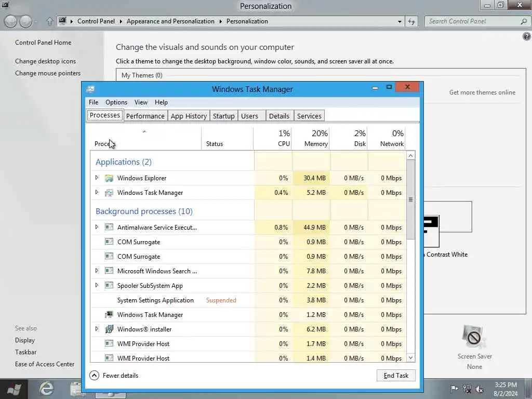The width and height of the screenshot is (532, 399).
Task: Click the first WMI Provider Host icon (1.7 MB)
Action: click(x=109, y=344)
